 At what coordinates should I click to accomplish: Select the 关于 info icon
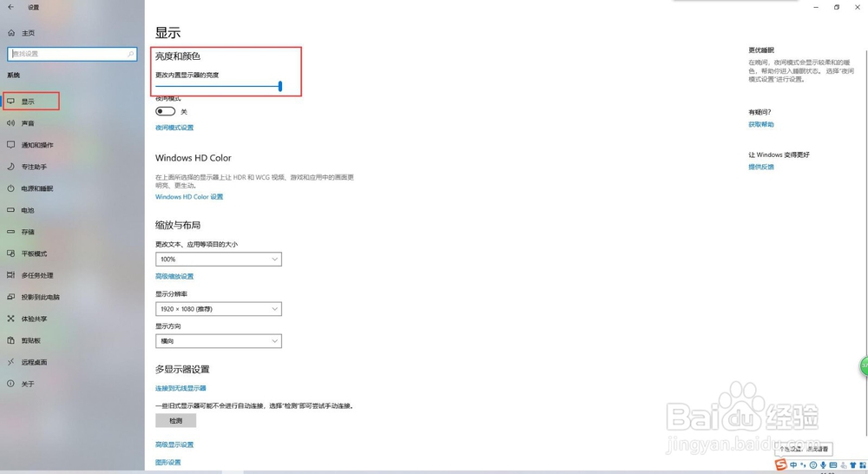click(x=10, y=383)
